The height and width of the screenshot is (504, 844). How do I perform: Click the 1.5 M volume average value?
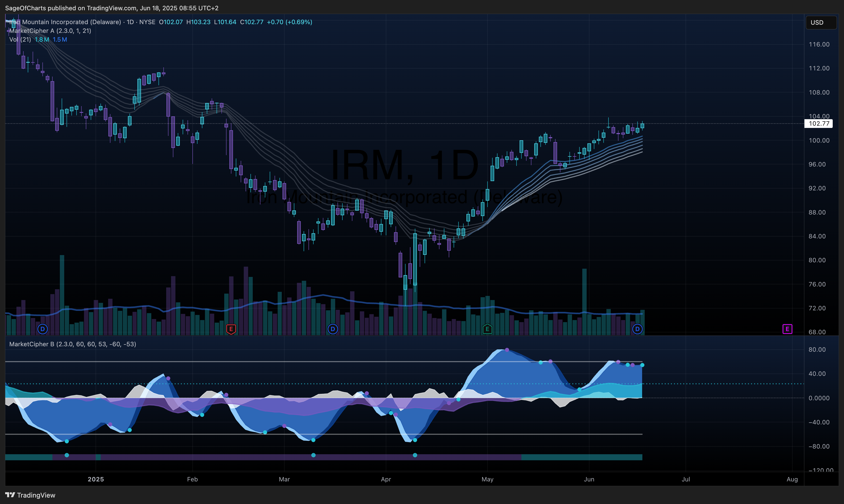pyautogui.click(x=60, y=39)
